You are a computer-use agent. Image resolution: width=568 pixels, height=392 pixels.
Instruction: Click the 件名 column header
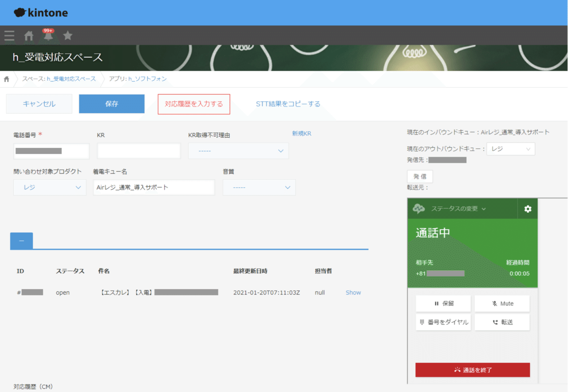point(104,271)
